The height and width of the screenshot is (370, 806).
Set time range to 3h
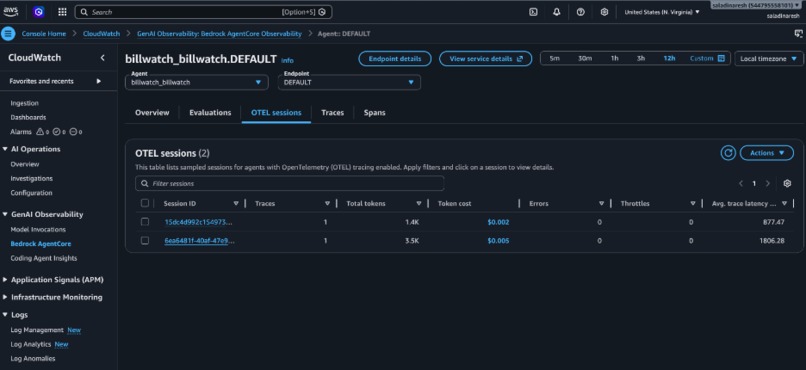pos(641,59)
